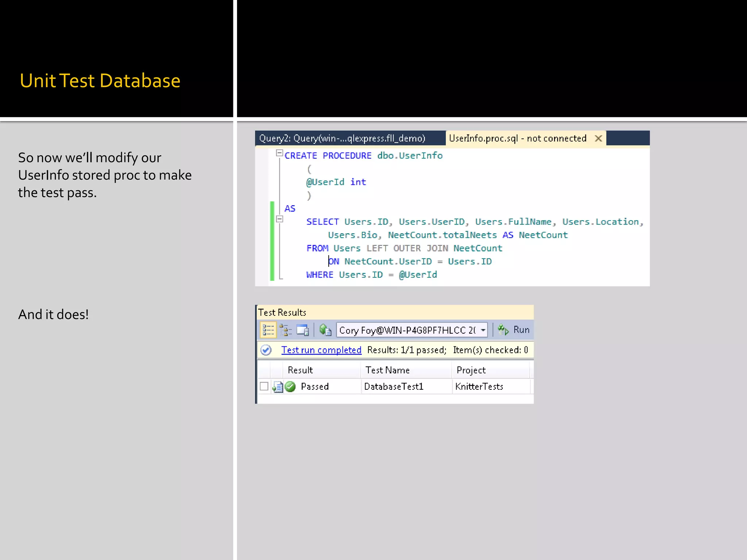Collapse the SELECT statement code block
This screenshot has height=560, width=747.
(x=279, y=219)
